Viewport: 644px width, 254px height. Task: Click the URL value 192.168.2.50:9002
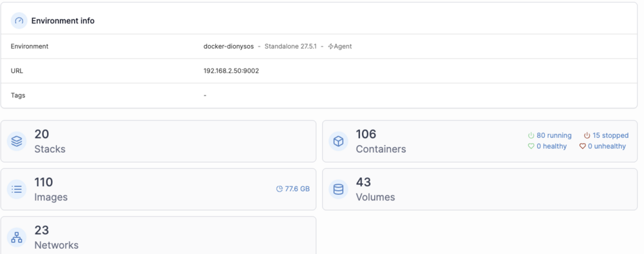pyautogui.click(x=231, y=71)
